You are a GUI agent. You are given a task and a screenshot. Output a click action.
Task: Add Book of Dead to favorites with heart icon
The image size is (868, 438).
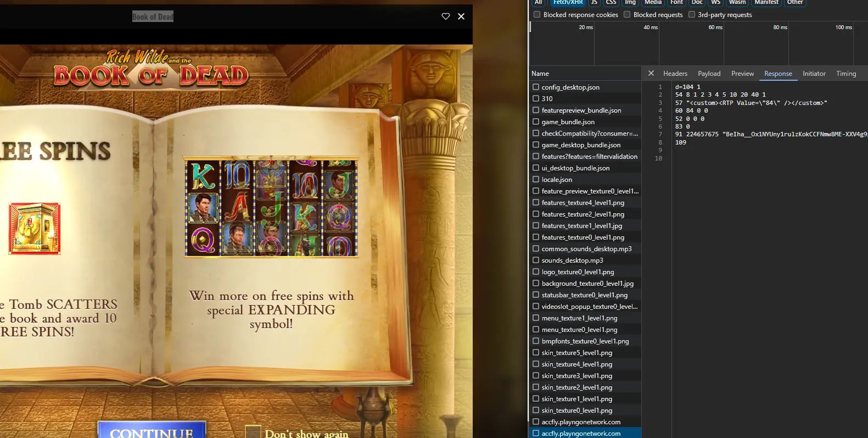point(446,16)
